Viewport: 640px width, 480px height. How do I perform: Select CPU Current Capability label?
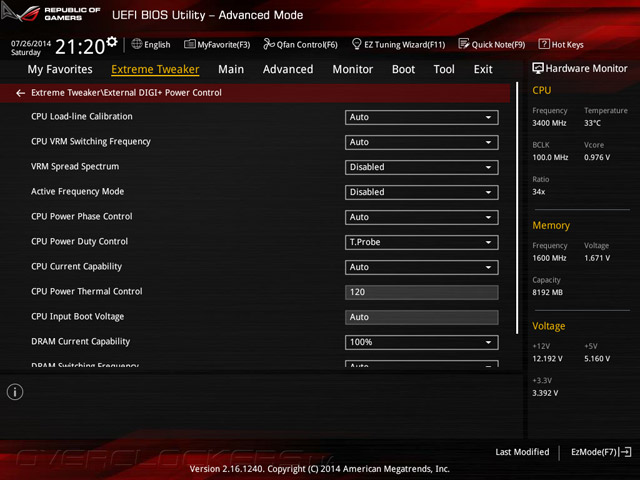tap(76, 267)
